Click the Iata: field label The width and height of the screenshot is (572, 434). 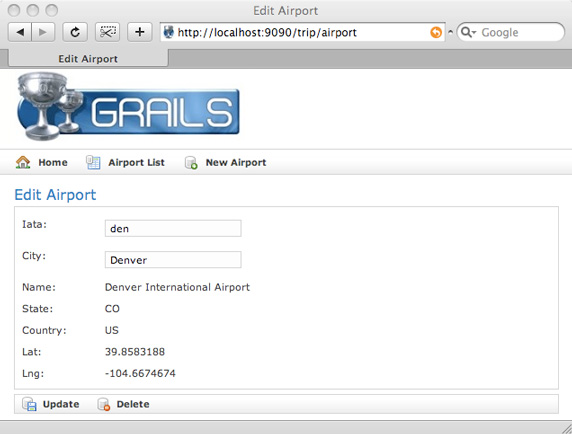[35, 224]
